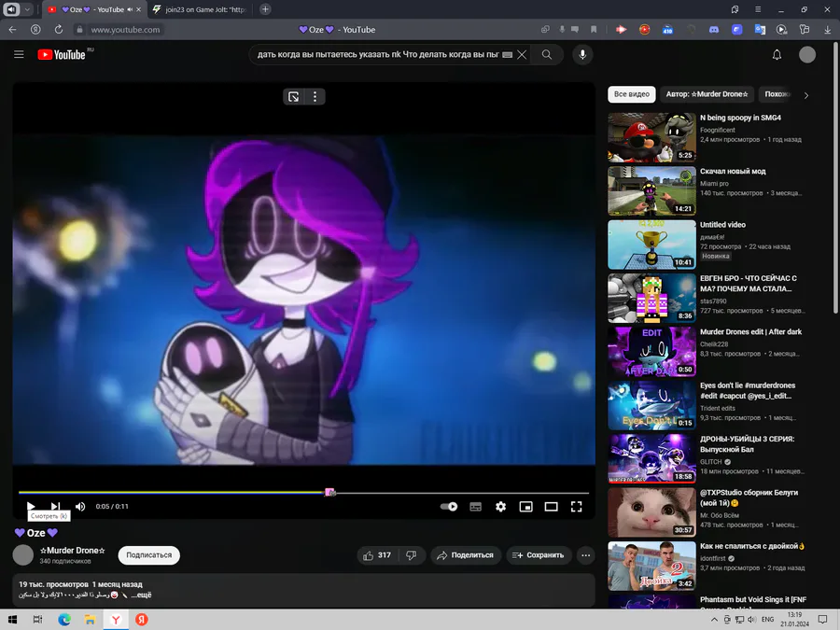The image size is (840, 630).
Task: Start voice search with the microphone button
Action: point(582,55)
